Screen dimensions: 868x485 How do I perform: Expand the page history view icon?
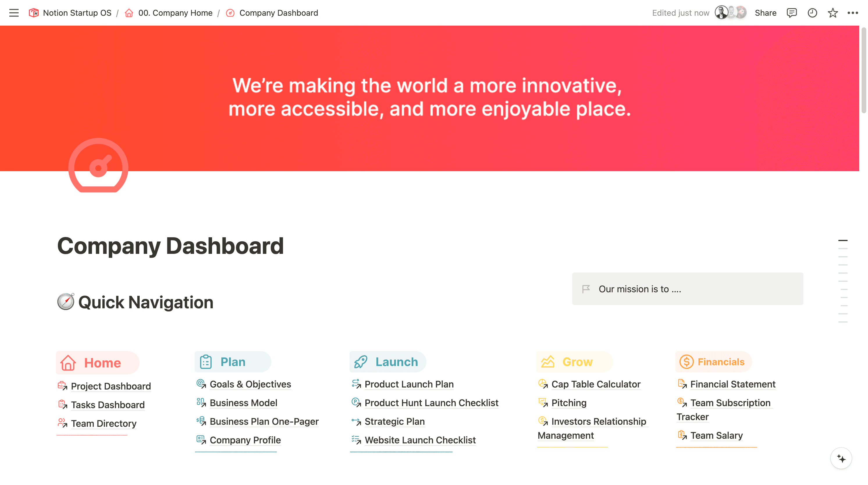tap(812, 13)
